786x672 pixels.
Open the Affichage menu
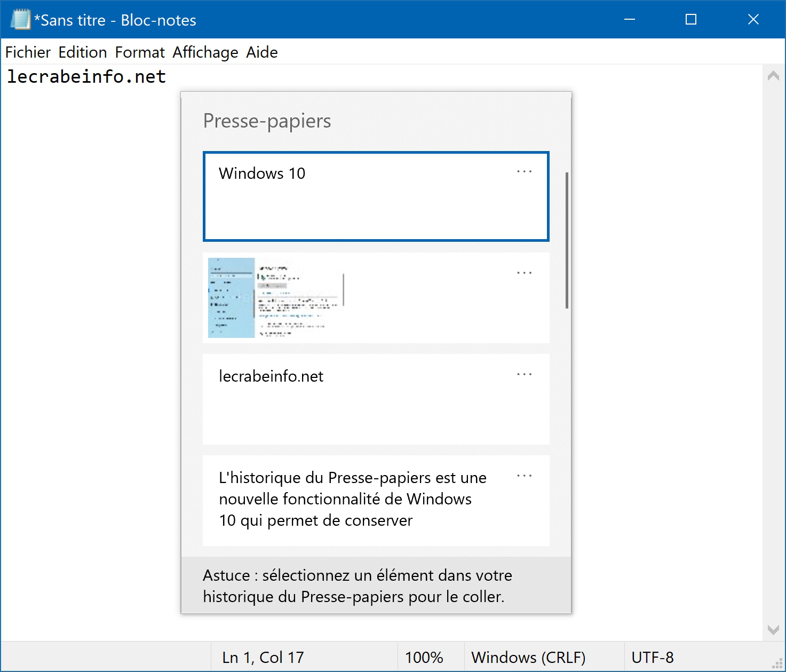point(205,52)
